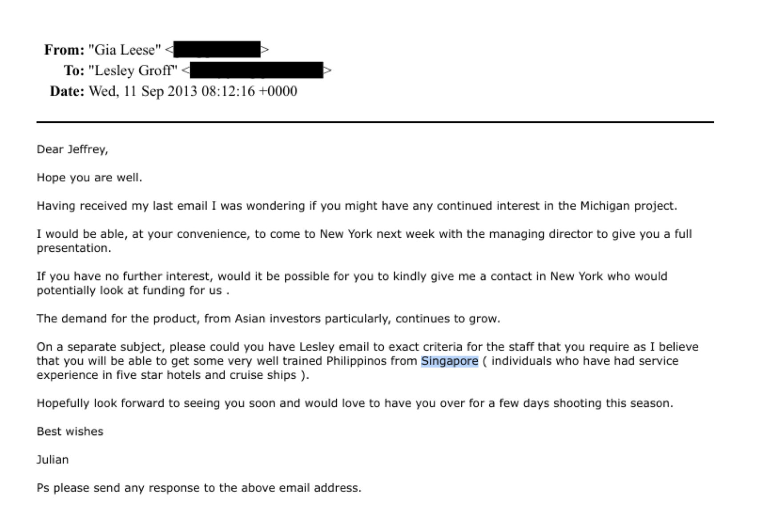The width and height of the screenshot is (757, 532).
Task: Click the word presentation in the body
Action: [73, 248]
